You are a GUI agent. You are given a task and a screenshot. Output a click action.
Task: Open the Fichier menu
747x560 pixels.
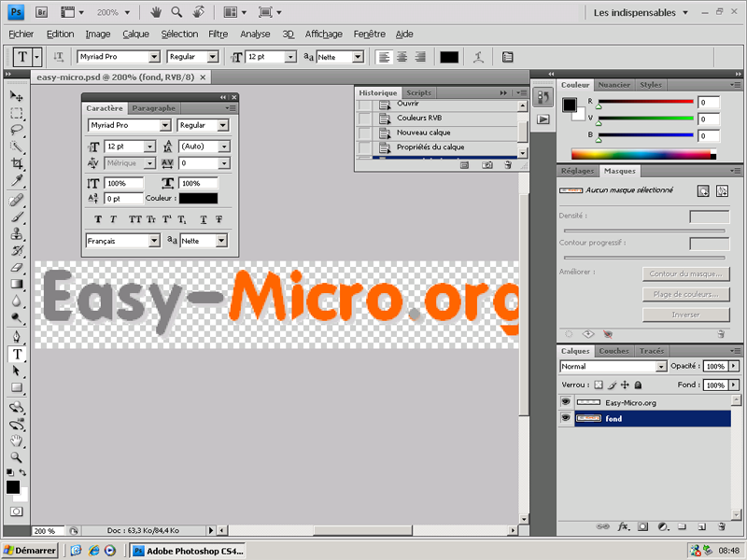[x=21, y=34]
